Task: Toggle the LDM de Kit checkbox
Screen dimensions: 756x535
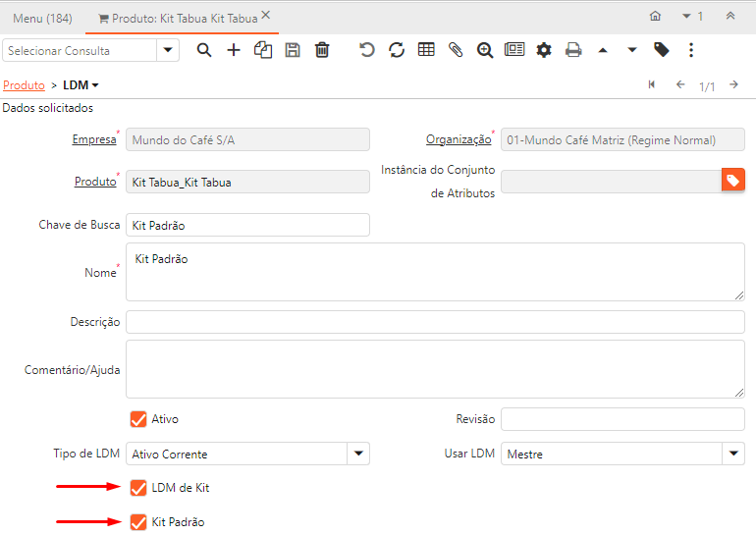Action: click(x=138, y=488)
